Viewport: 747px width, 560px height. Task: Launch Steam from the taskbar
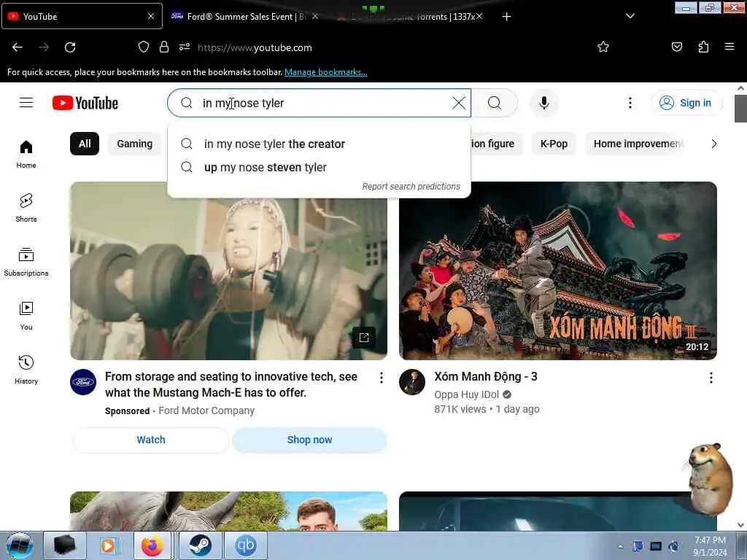pyautogui.click(x=200, y=545)
